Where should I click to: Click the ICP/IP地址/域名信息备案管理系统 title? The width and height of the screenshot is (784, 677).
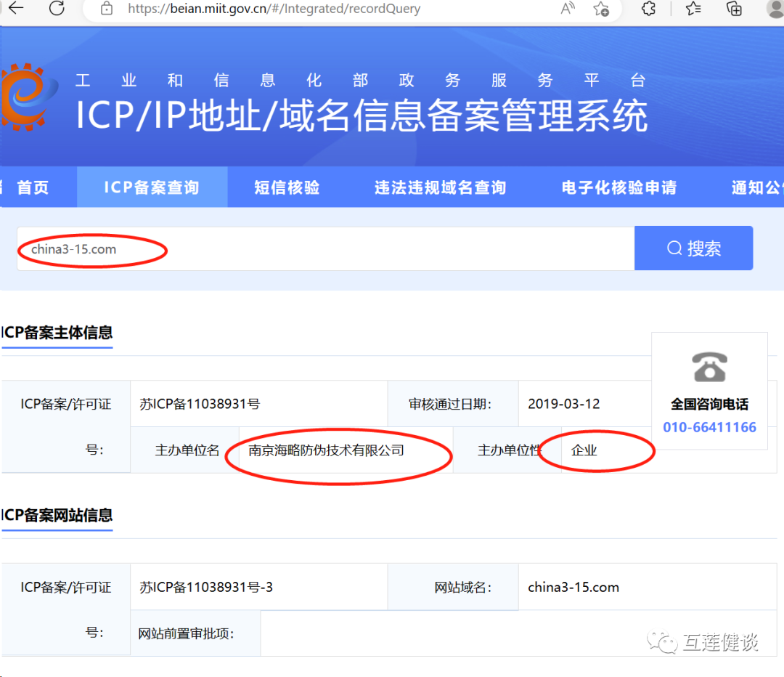pyautogui.click(x=362, y=115)
